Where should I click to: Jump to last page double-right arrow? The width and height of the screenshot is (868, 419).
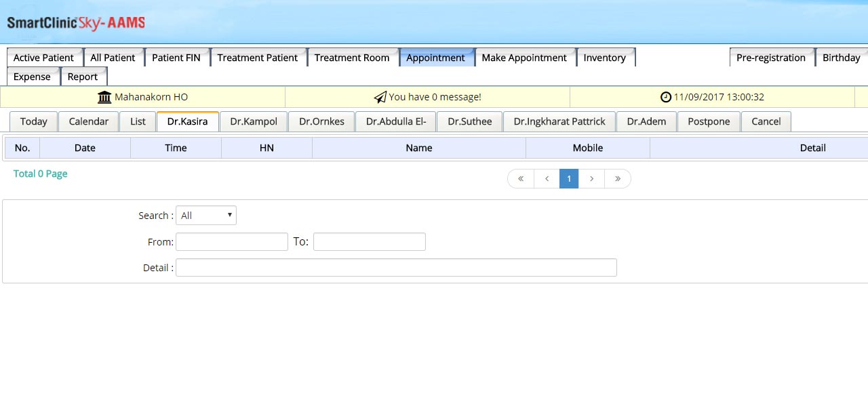(618, 178)
